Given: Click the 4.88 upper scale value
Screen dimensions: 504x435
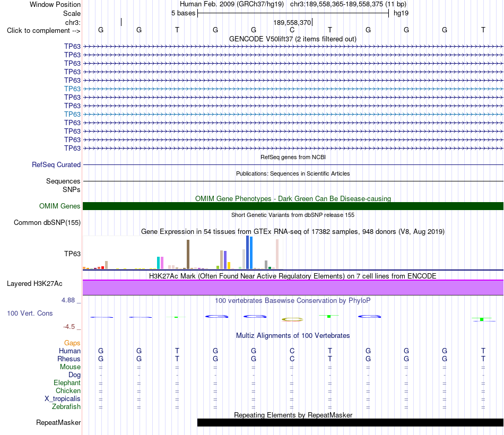Looking at the screenshot, I should (68, 300).
